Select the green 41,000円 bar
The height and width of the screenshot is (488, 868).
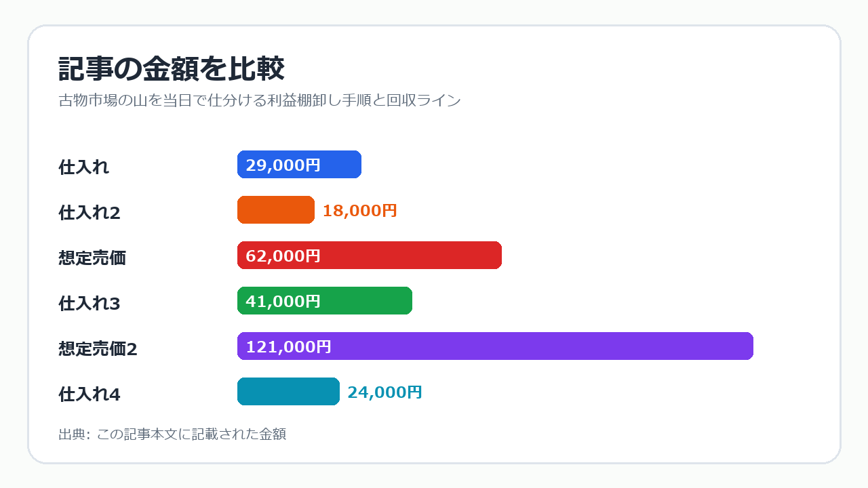[325, 301]
